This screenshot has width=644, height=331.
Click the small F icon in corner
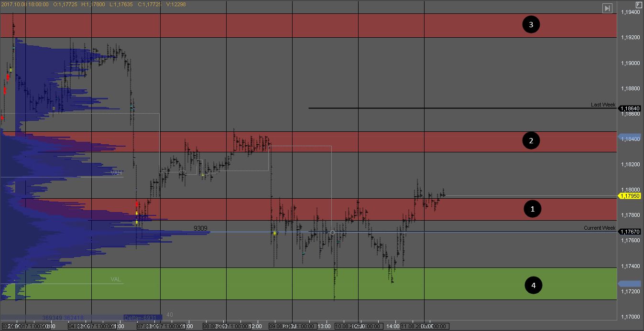pos(639,4)
